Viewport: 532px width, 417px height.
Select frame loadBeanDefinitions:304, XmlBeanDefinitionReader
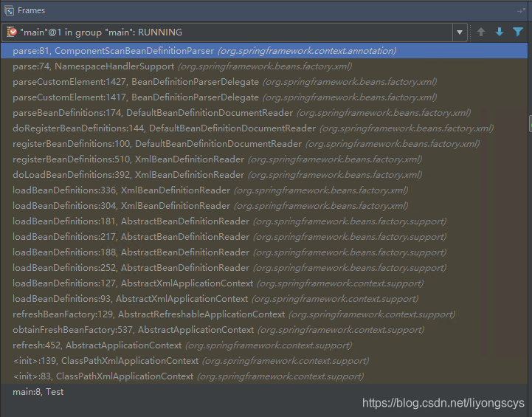[x=264, y=206]
